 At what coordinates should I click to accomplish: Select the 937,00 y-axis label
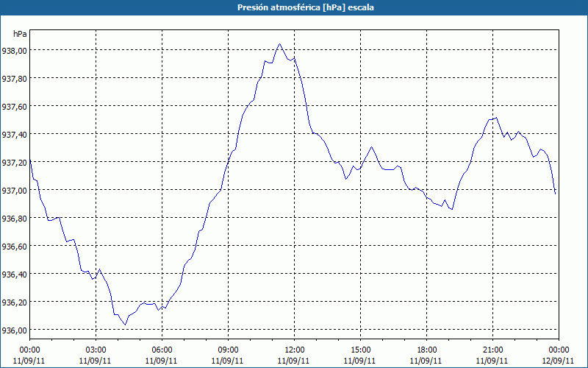point(14,190)
